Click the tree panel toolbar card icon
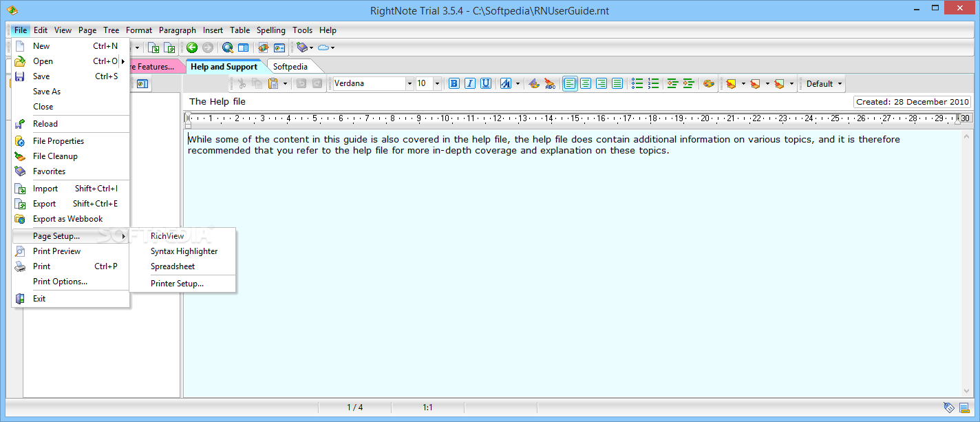This screenshot has height=422, width=980. [142, 83]
